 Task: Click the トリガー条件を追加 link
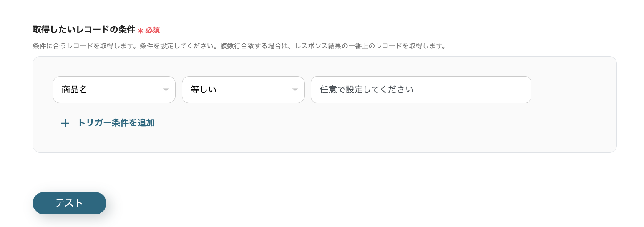116,123
